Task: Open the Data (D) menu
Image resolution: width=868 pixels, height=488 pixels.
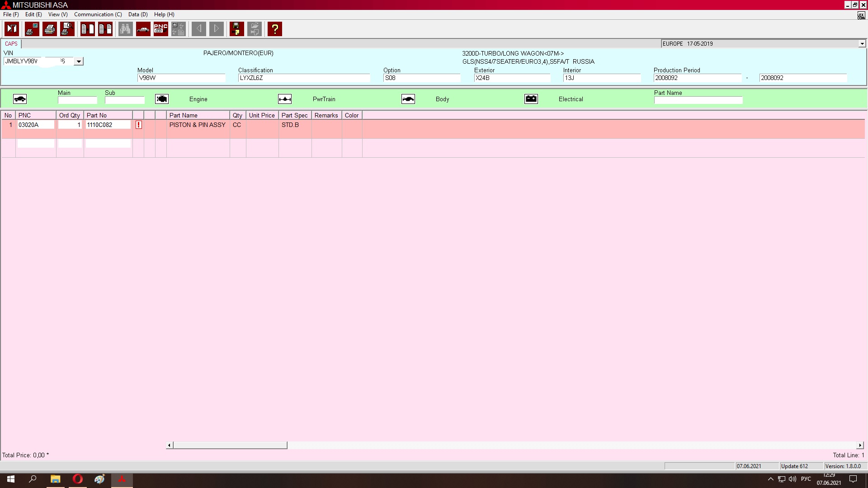Action: pyautogui.click(x=137, y=14)
